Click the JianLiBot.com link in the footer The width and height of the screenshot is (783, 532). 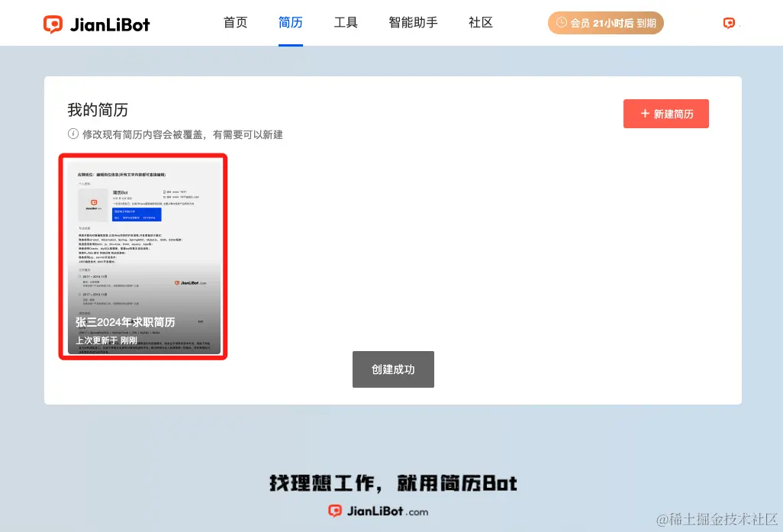click(x=378, y=511)
